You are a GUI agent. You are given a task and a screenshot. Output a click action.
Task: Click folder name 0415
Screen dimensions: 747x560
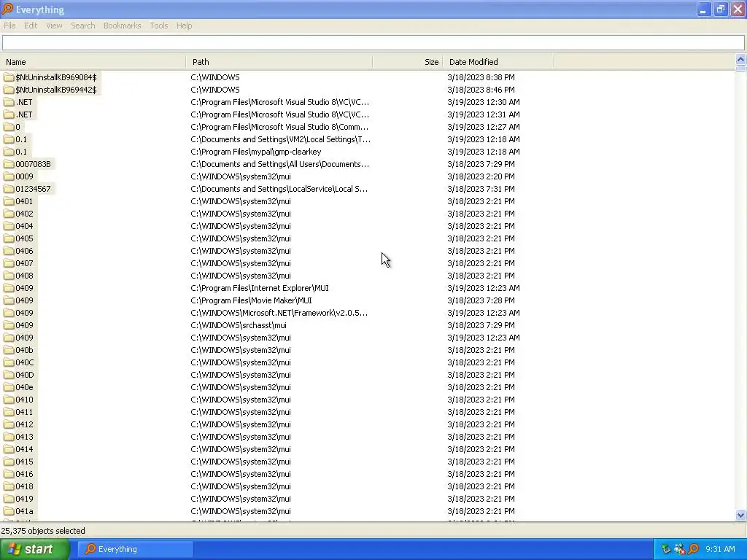click(24, 462)
